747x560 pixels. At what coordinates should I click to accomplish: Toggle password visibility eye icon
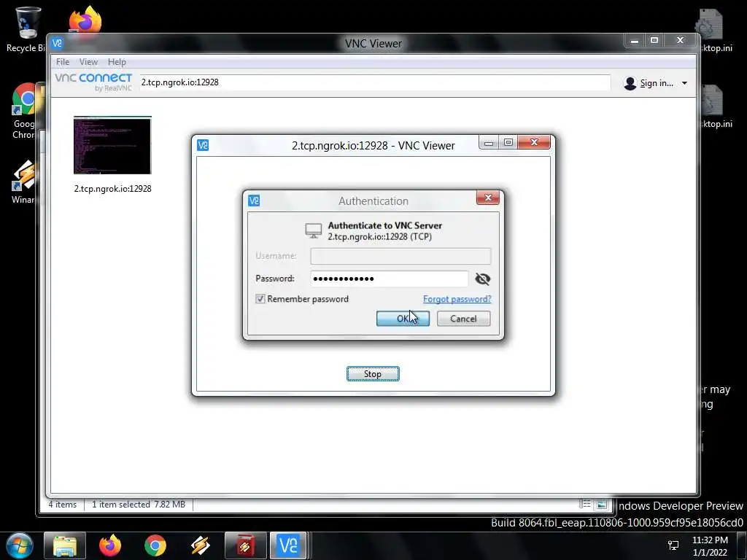click(x=483, y=279)
